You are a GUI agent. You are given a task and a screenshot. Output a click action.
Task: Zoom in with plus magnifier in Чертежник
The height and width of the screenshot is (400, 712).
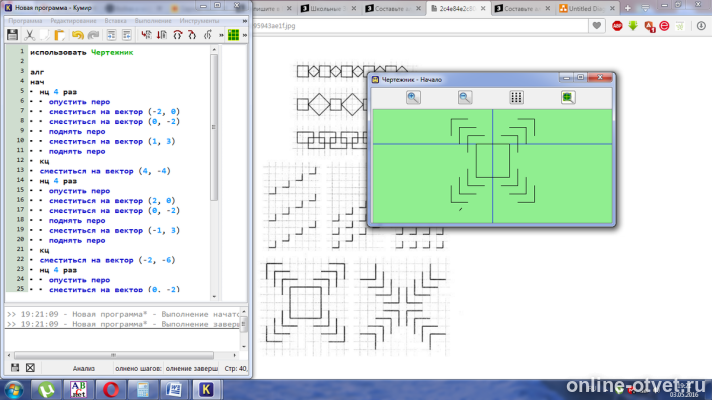click(413, 97)
